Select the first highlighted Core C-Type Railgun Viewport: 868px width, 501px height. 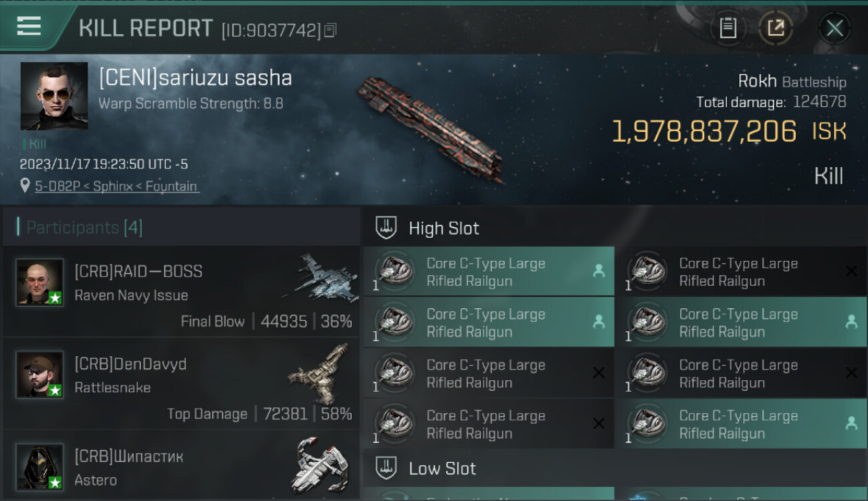pyautogui.click(x=488, y=272)
